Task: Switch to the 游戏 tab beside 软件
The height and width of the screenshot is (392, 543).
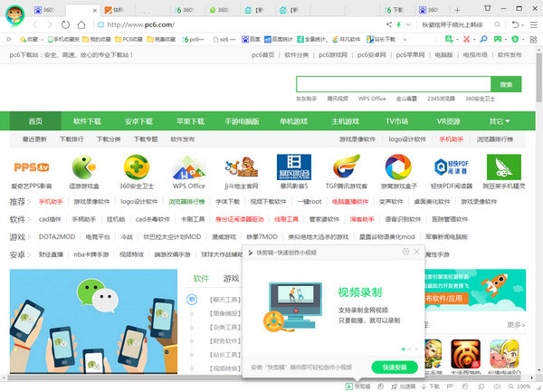Action: click(231, 278)
